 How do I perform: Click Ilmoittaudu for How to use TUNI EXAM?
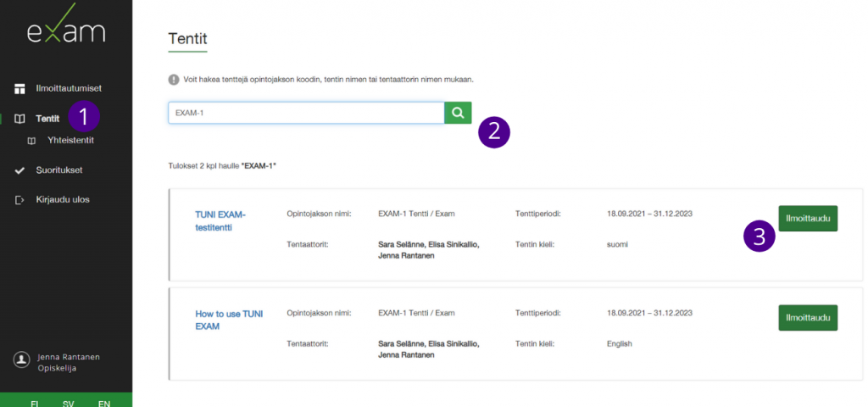tap(807, 317)
